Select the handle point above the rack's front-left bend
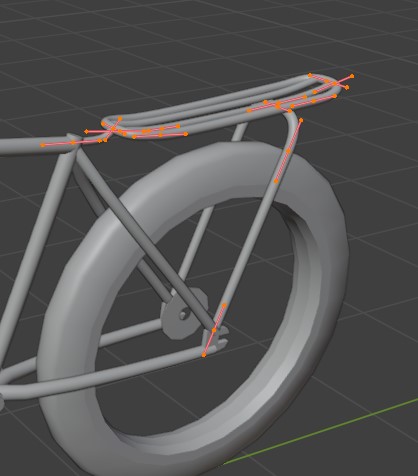 [x=120, y=118]
